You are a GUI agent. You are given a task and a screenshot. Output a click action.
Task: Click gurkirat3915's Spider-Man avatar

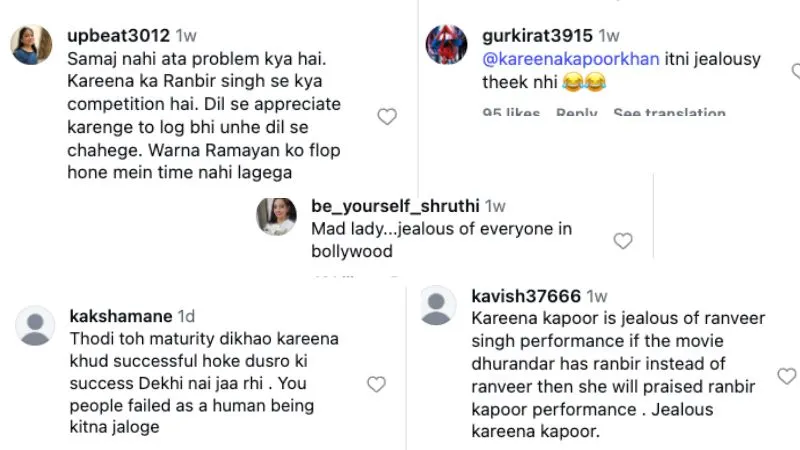click(447, 45)
